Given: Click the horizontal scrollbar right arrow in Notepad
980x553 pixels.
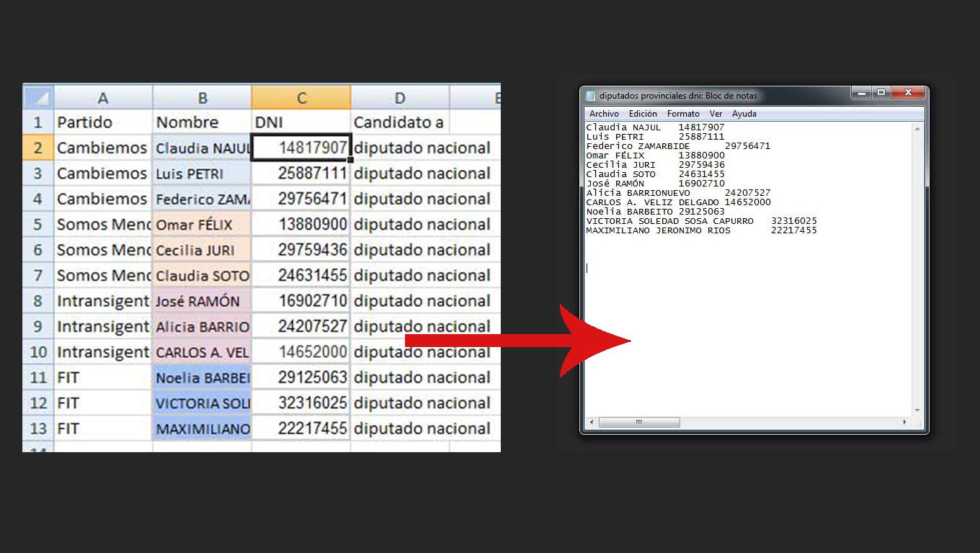Looking at the screenshot, I should tap(905, 422).
